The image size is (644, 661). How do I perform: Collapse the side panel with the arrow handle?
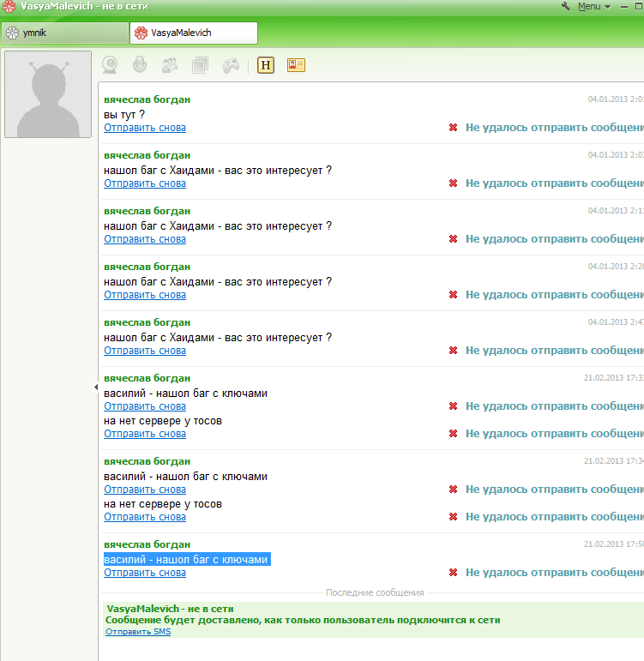[x=96, y=387]
